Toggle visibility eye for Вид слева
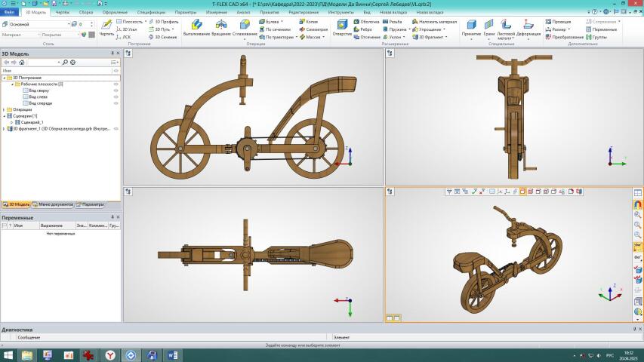Viewport: 644px width, 362px height. coord(116,97)
